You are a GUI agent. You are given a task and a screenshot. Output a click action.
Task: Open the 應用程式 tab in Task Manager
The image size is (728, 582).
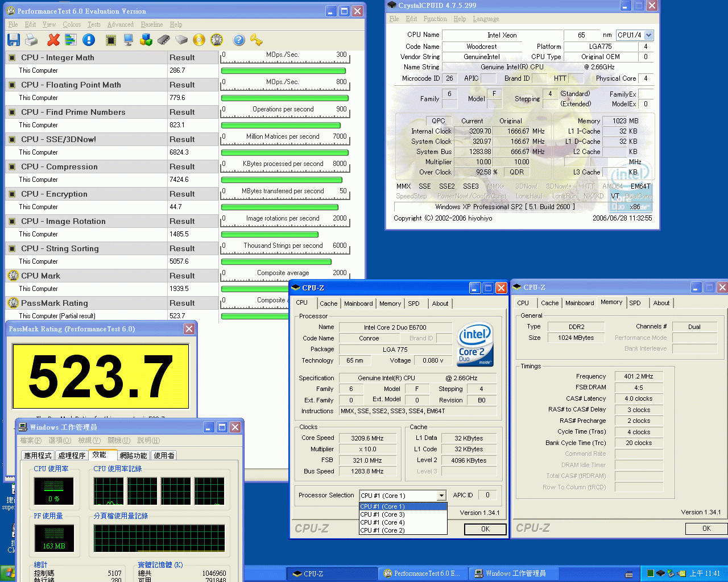coord(38,455)
